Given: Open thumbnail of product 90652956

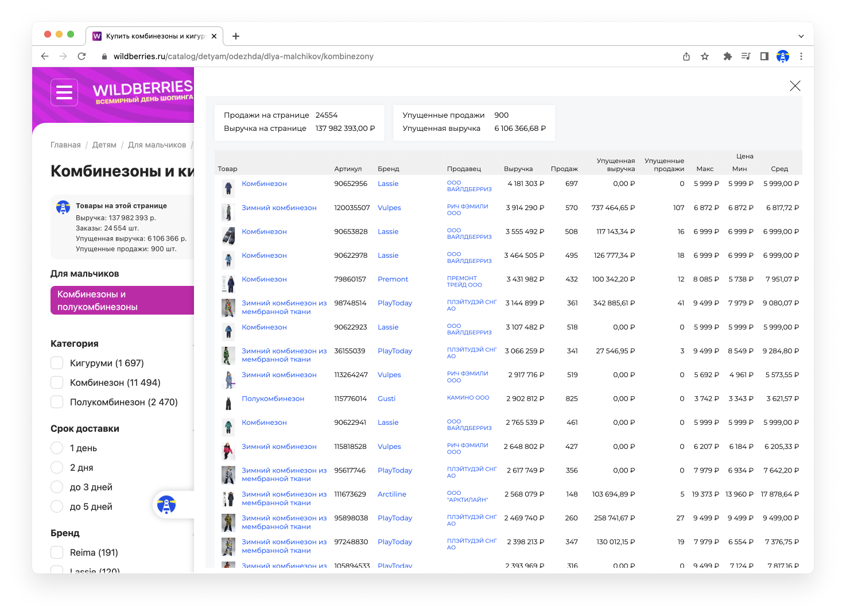Looking at the screenshot, I should tap(228, 188).
